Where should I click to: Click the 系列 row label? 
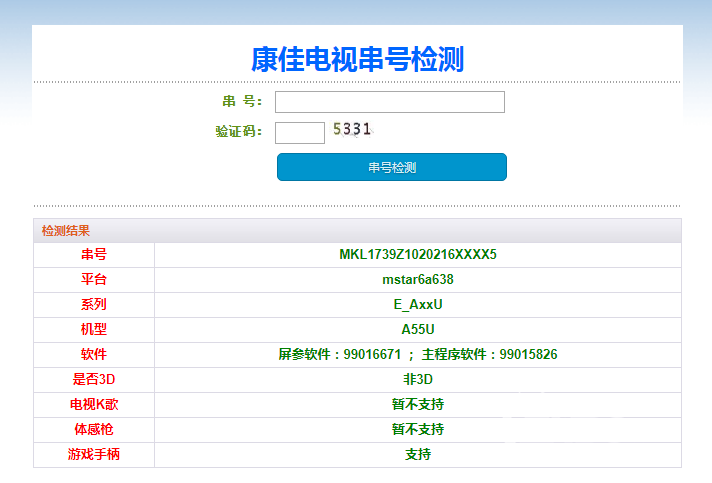click(94, 304)
